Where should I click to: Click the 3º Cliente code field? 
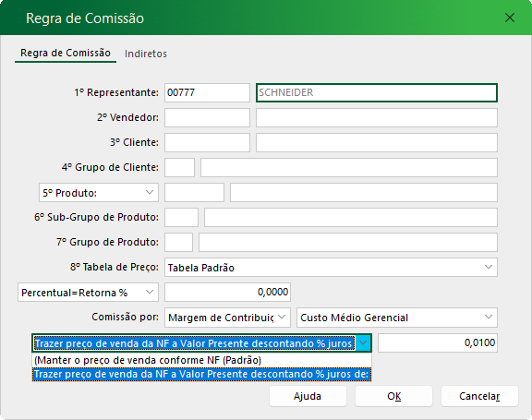(x=207, y=142)
